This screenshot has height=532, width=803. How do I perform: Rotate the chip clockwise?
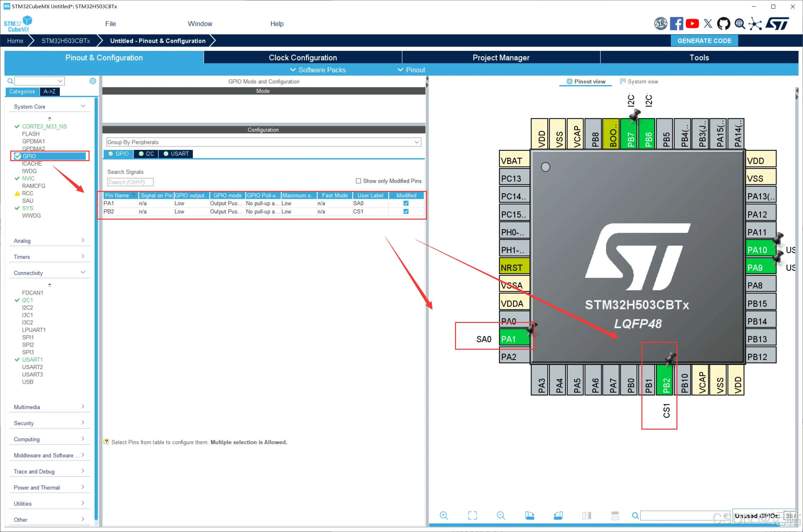click(529, 515)
